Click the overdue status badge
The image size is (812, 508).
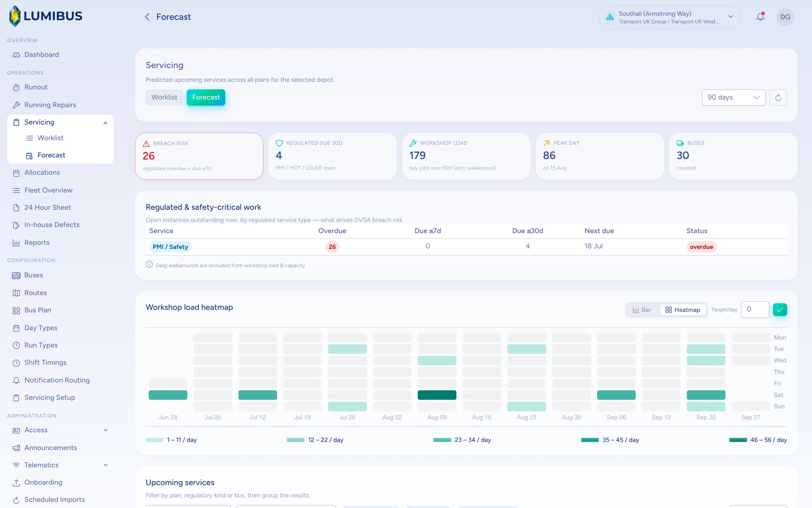(x=701, y=247)
